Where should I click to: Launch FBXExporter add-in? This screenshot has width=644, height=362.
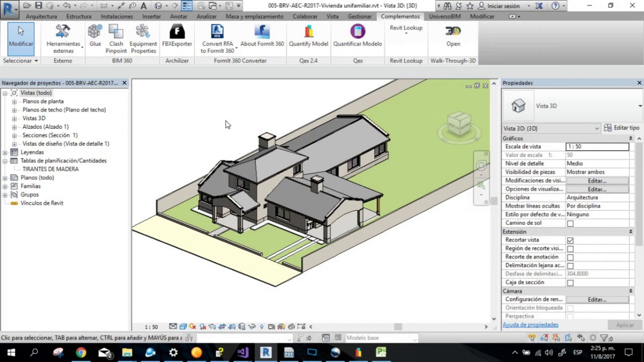(x=177, y=36)
